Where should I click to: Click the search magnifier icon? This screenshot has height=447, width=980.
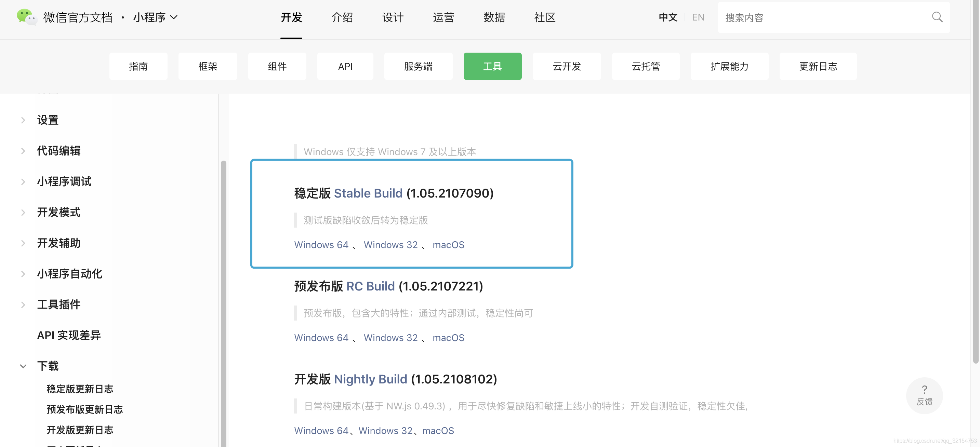[937, 17]
